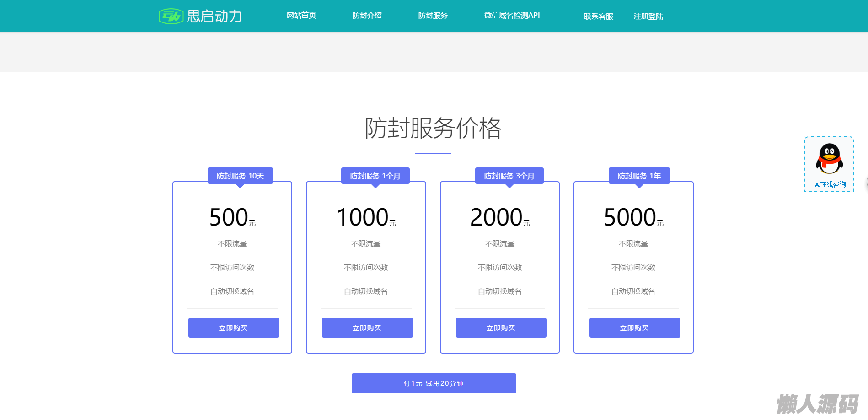Open 微信域名检测API page

point(512,16)
